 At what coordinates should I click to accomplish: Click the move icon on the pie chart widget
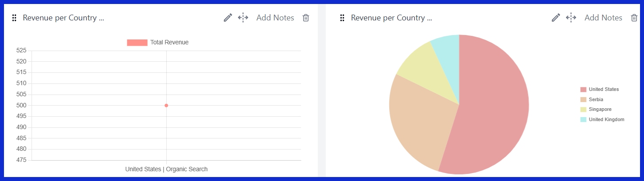pos(571,18)
